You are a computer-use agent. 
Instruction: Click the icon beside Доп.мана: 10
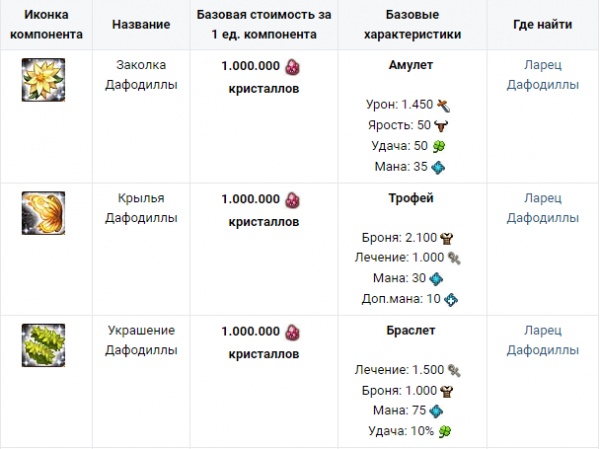[451, 299]
